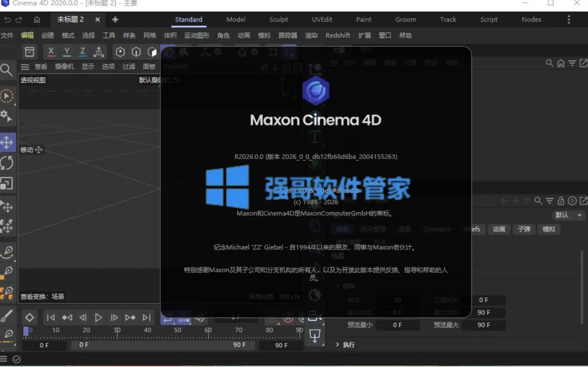Switch to the UVEdit layout tab
This screenshot has height=367, width=588.
coord(322,19)
